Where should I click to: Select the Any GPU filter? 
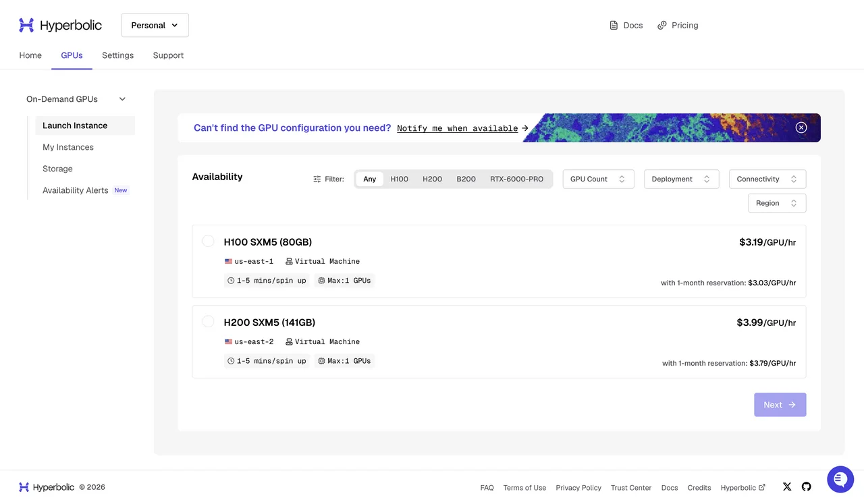point(369,179)
